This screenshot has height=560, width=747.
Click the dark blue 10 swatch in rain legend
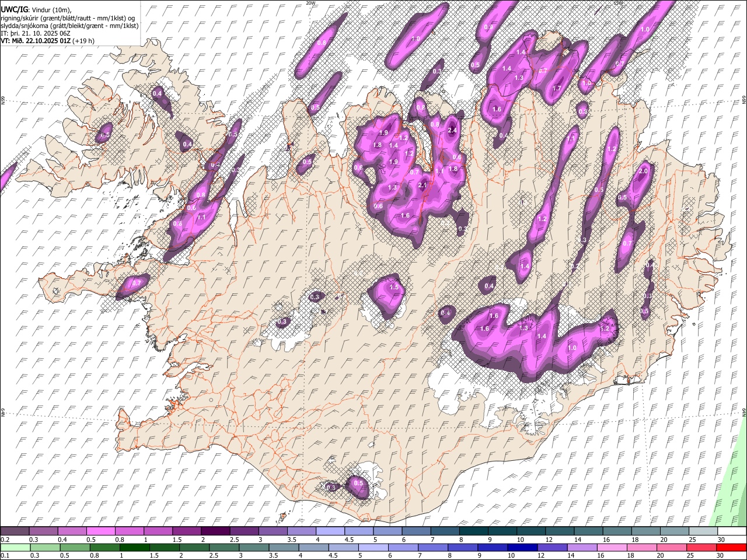[523, 547]
